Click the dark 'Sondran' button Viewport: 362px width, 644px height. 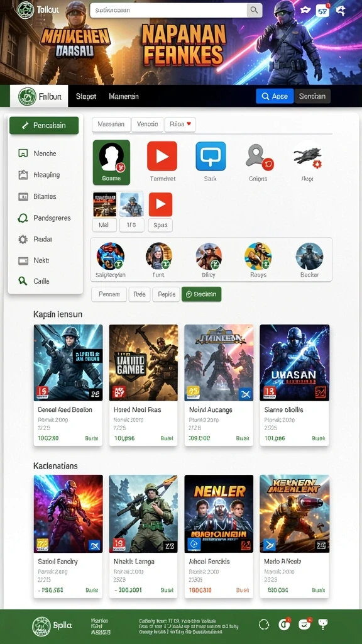pos(312,96)
